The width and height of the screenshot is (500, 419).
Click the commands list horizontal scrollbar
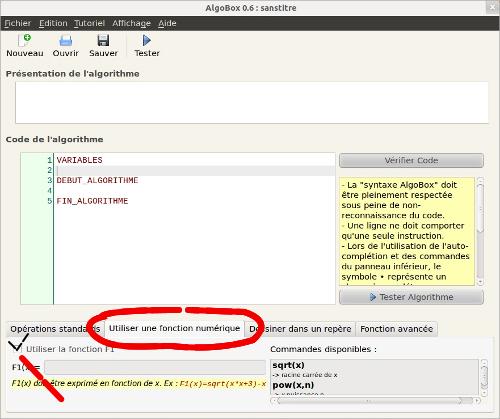pyautogui.click(x=375, y=401)
